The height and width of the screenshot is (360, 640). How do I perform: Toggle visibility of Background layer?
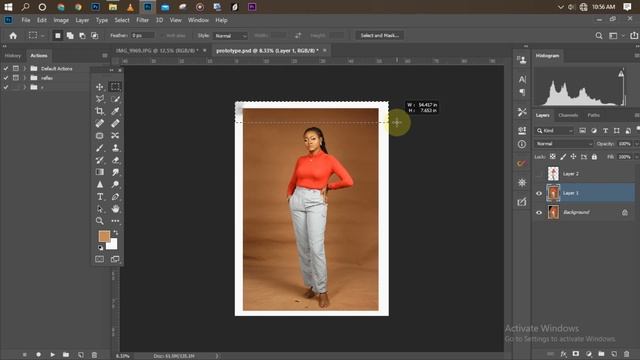pyautogui.click(x=539, y=213)
